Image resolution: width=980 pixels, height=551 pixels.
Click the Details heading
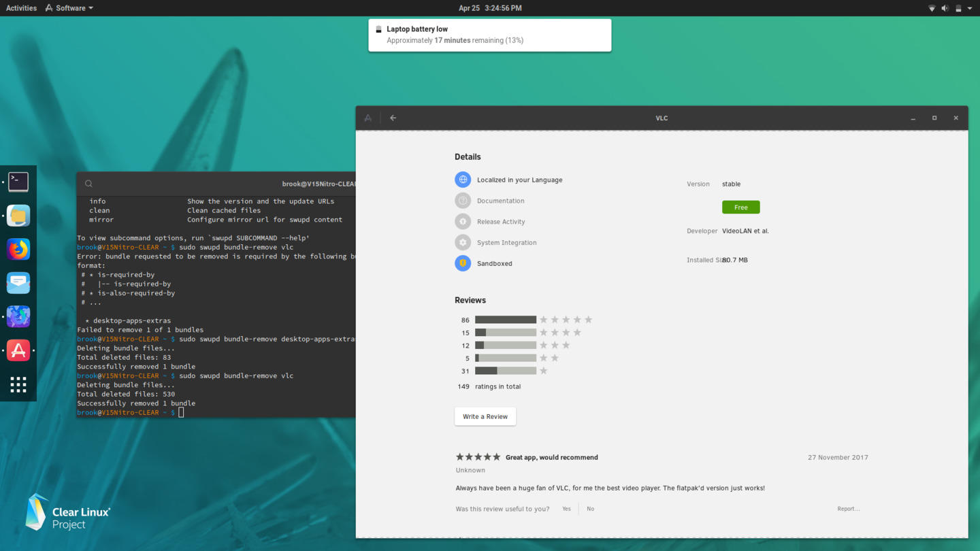[x=468, y=156]
